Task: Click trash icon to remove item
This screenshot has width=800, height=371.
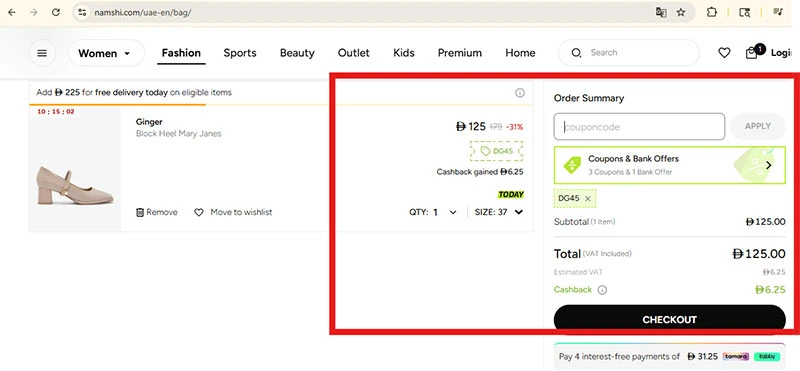Action: tap(140, 212)
